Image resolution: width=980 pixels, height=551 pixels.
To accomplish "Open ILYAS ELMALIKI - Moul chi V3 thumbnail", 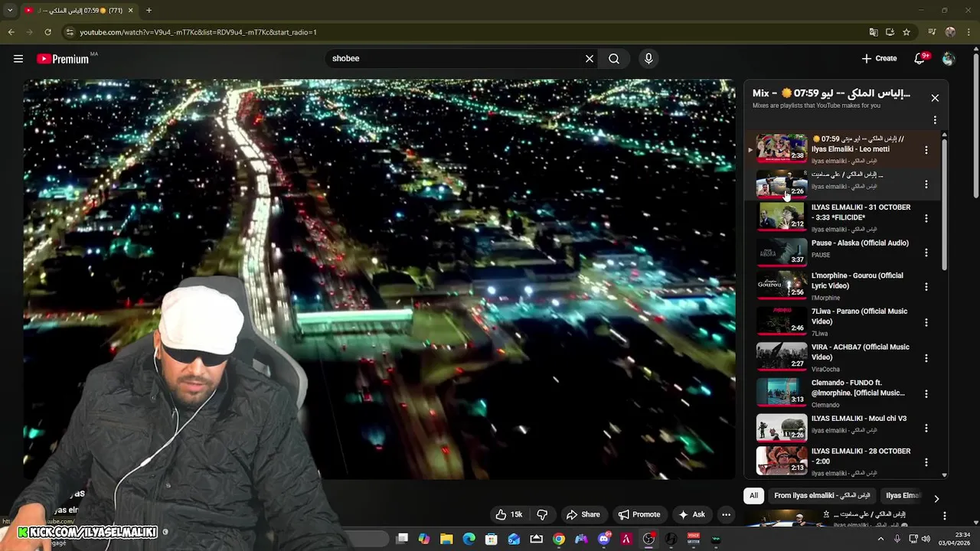I will point(782,428).
